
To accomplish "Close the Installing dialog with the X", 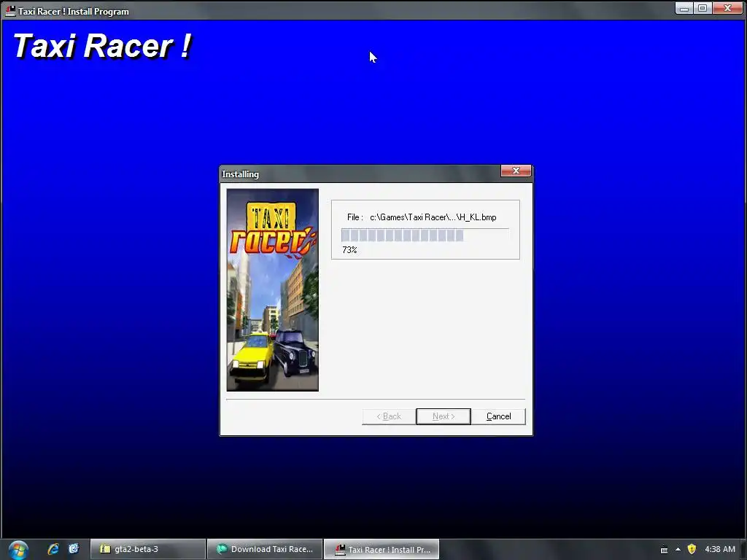I will [516, 171].
